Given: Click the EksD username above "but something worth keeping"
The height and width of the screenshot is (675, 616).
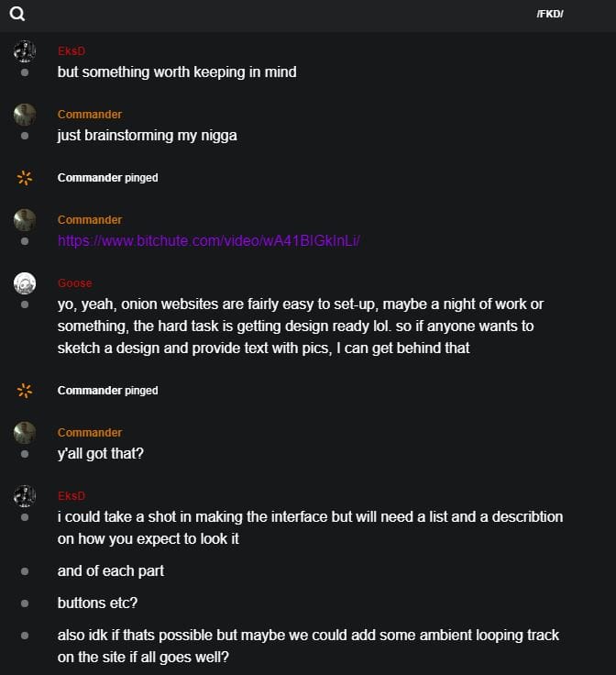Looking at the screenshot, I should tap(71, 51).
